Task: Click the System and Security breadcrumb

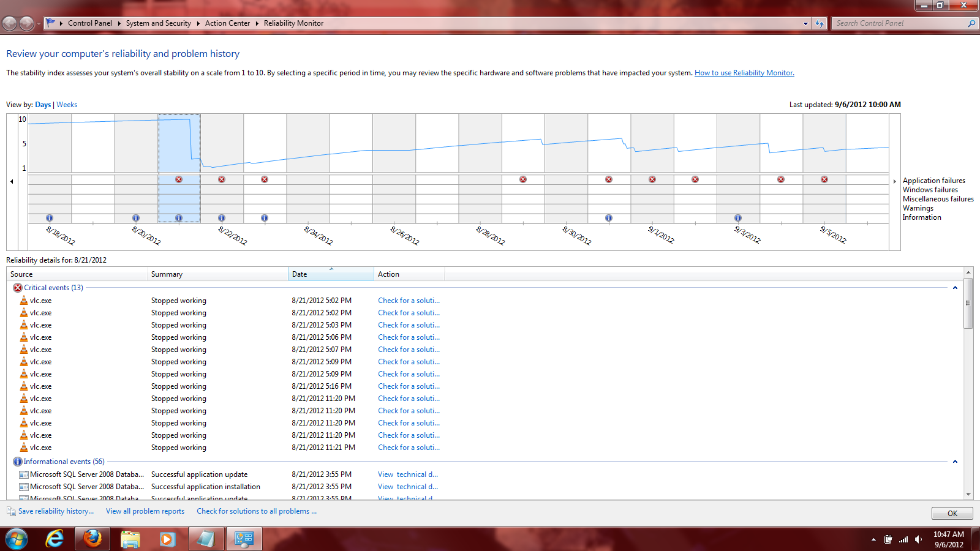Action: [x=159, y=23]
